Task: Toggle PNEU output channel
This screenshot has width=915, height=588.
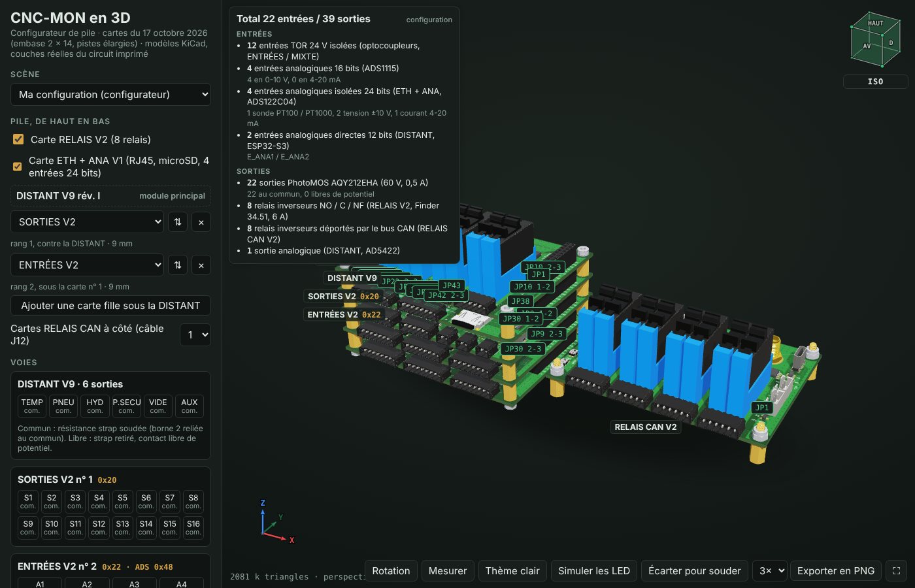Action: coord(63,406)
